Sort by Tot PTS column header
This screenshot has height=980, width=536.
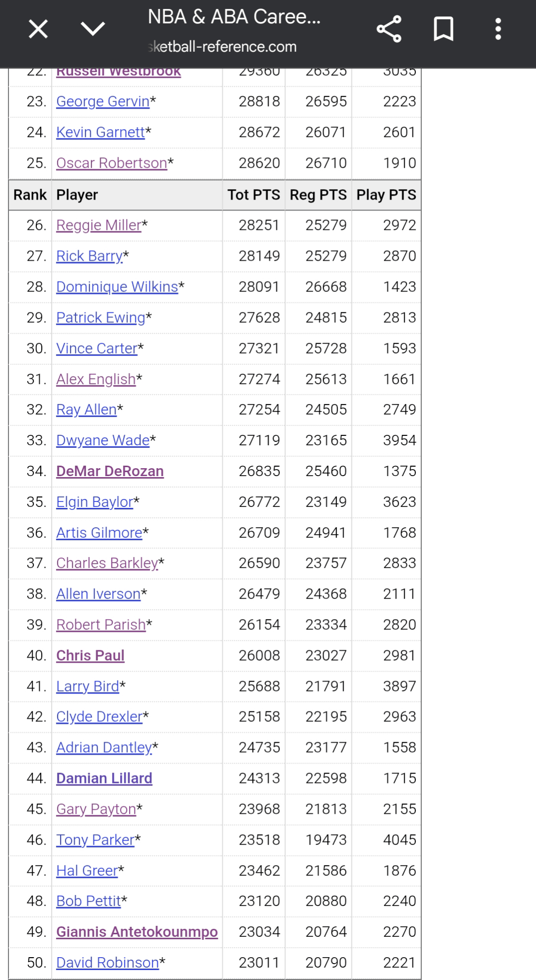coord(254,195)
